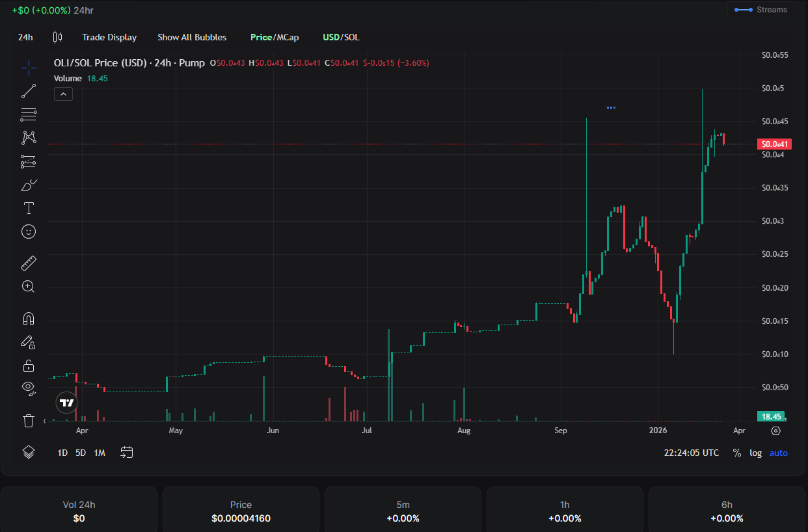Image resolution: width=808 pixels, height=532 pixels.
Task: Click the $0.0₄10 price axis label
Action: pos(775,354)
